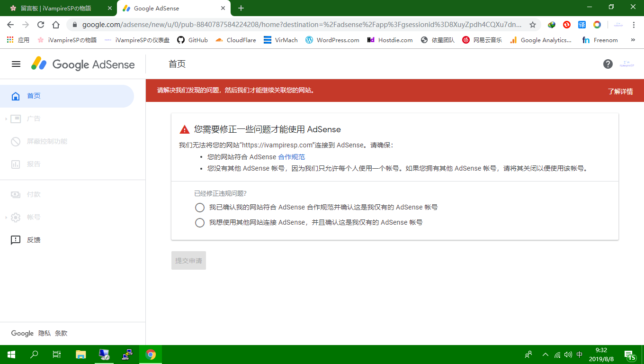
Task: Select radio 我已确认我的网站符合 AdSense 合作规范
Action: point(200,208)
